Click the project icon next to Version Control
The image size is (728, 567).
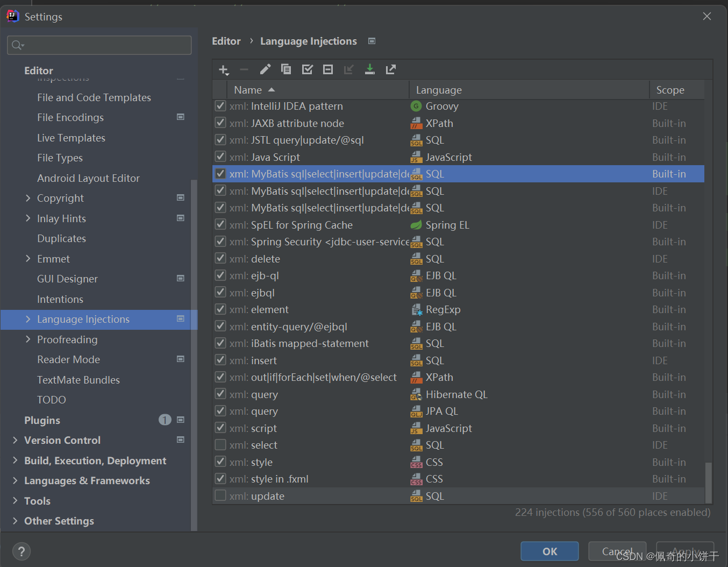pos(181,440)
